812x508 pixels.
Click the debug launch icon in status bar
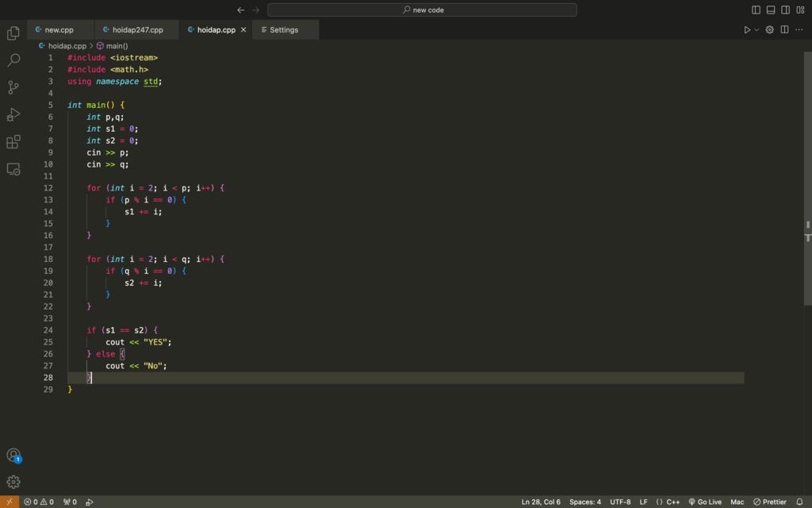pyautogui.click(x=90, y=502)
